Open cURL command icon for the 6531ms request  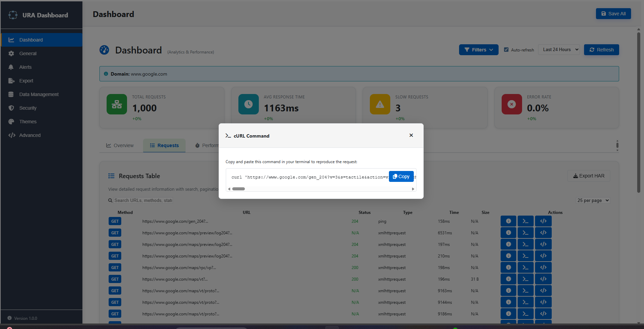tap(525, 233)
